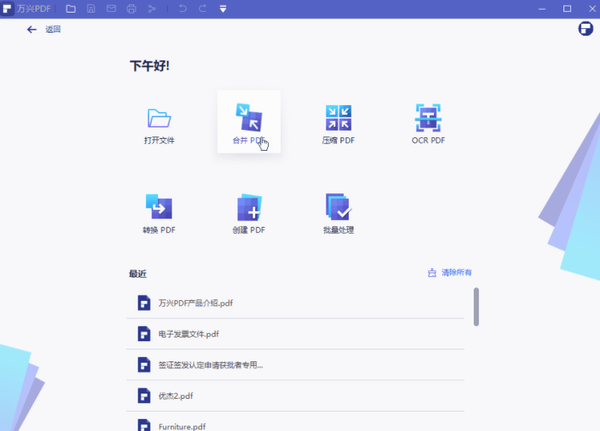Image resolution: width=600 pixels, height=431 pixels.
Task: Open recent file 优杰2.pdf
Action: 295,396
